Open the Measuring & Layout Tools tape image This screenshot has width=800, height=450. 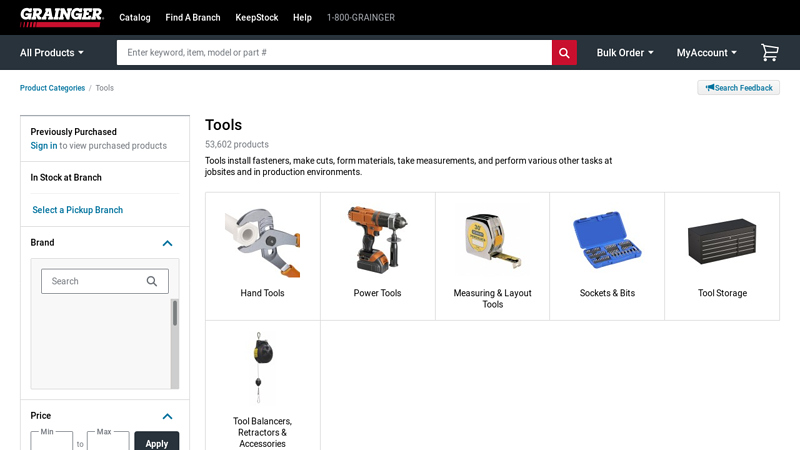click(492, 241)
